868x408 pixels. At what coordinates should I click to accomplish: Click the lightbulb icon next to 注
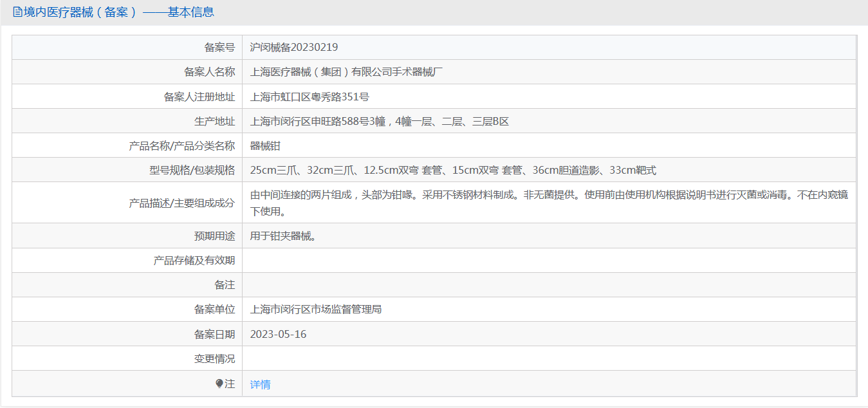tap(219, 384)
